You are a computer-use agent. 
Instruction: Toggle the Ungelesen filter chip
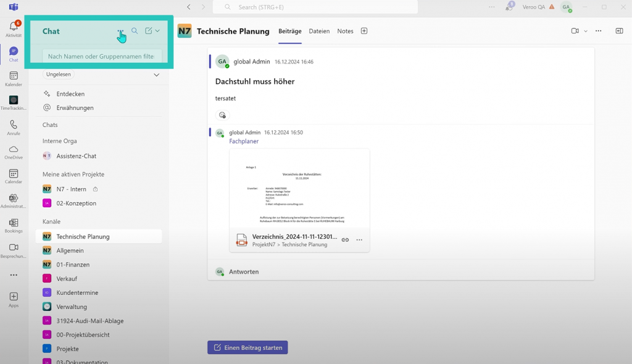click(59, 74)
